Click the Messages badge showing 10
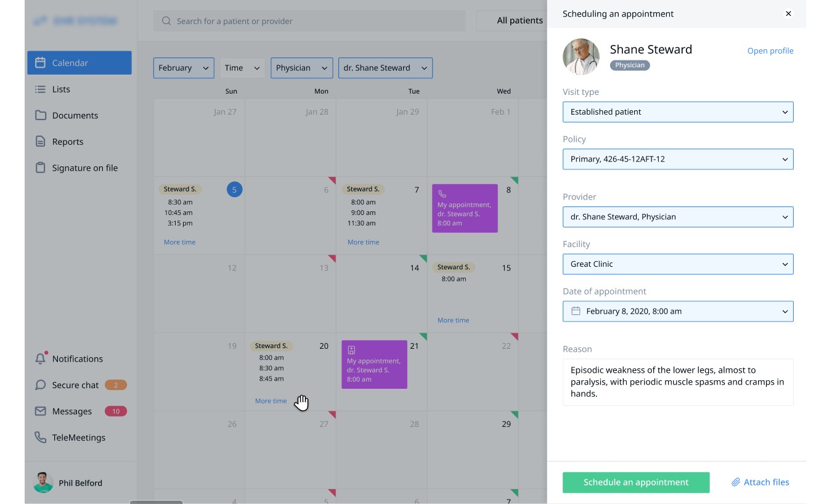This screenshot has height=504, width=832. point(116,411)
